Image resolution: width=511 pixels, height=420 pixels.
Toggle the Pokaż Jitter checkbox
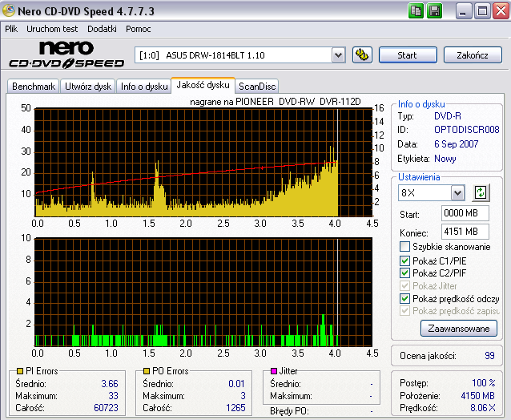point(404,286)
